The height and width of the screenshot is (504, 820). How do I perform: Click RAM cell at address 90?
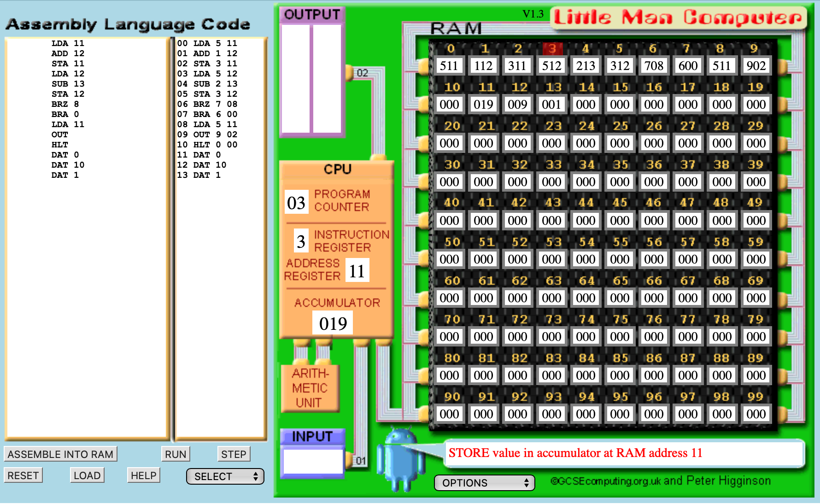pos(449,414)
